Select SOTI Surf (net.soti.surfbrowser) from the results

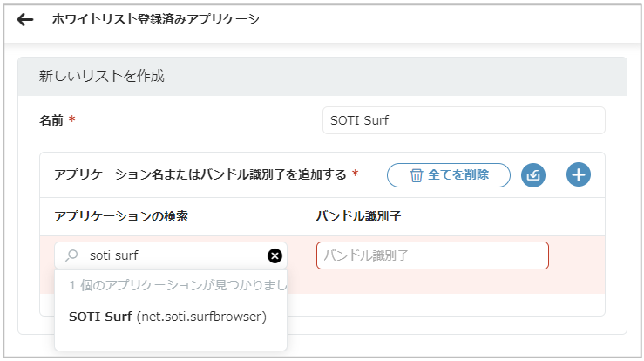pyautogui.click(x=167, y=317)
